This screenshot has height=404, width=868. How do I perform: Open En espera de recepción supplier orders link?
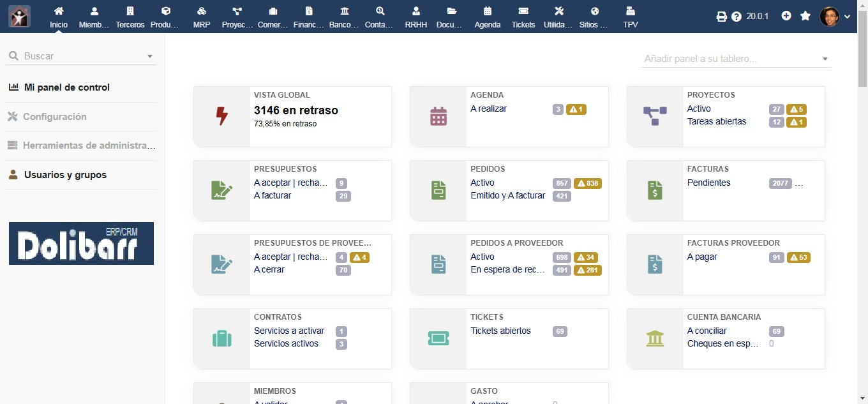click(x=508, y=269)
